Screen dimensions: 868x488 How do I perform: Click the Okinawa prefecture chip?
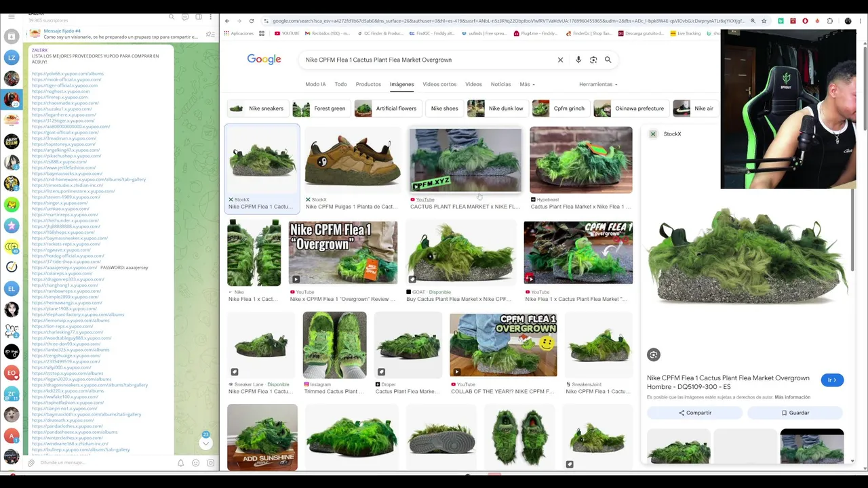pos(631,108)
